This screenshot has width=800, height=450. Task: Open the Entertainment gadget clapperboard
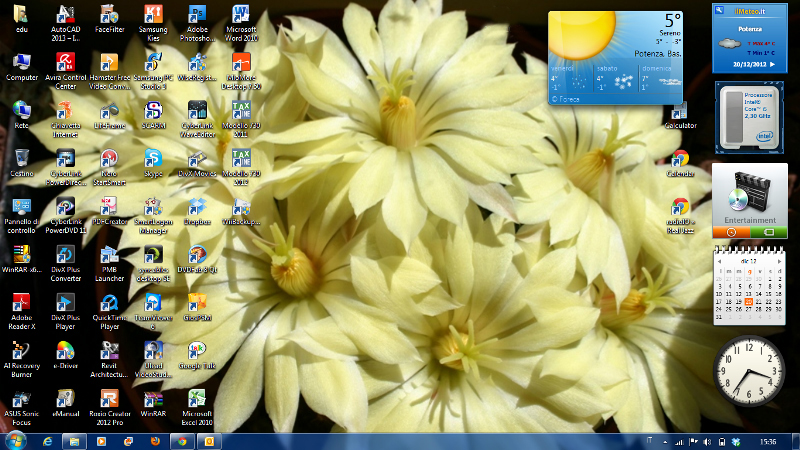(x=749, y=192)
